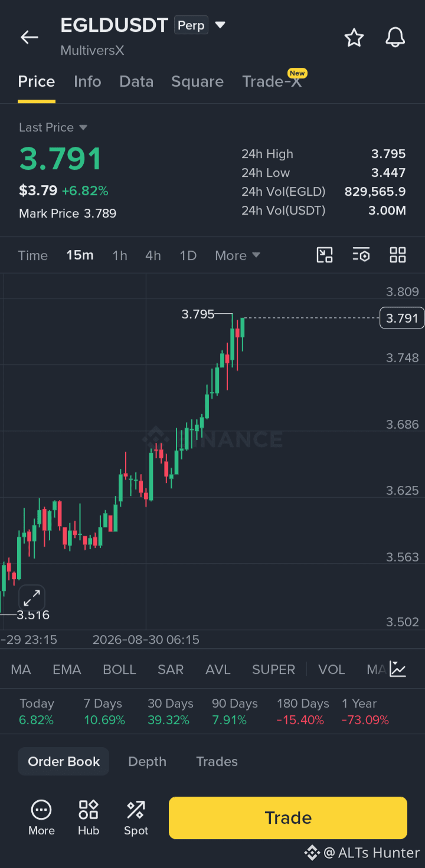Toggle the EMA indicator

(x=67, y=669)
